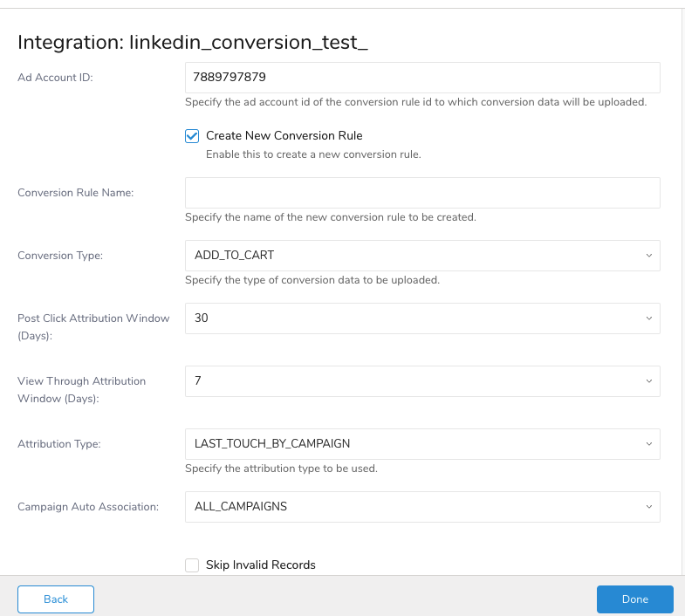This screenshot has width=685, height=616.
Task: Click the 'Create New Conversion Rule' label text
Action: coord(284,136)
